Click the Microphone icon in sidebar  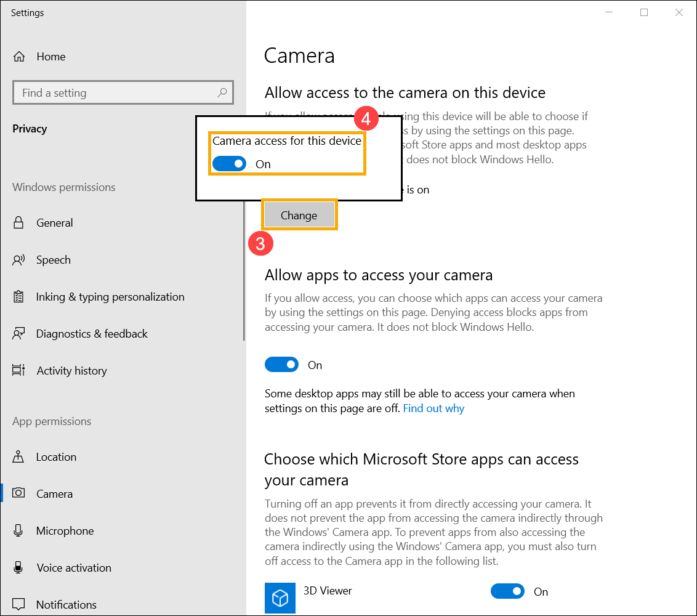pyautogui.click(x=18, y=530)
